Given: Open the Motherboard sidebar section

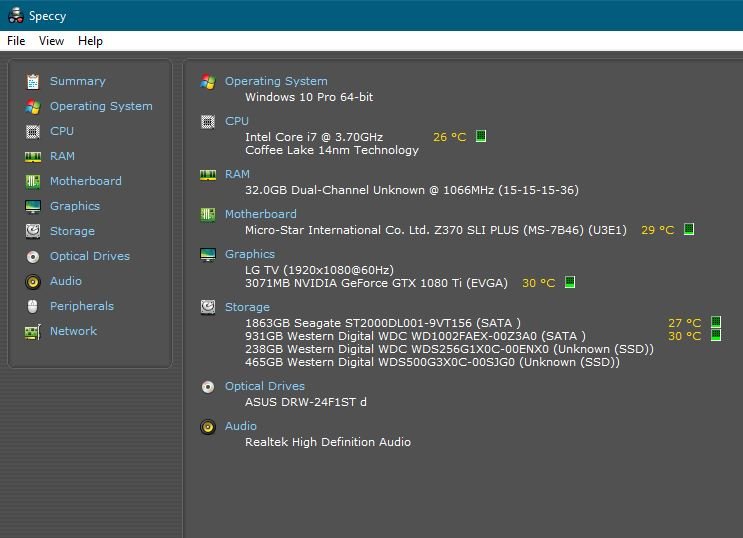Looking at the screenshot, I should [x=86, y=181].
